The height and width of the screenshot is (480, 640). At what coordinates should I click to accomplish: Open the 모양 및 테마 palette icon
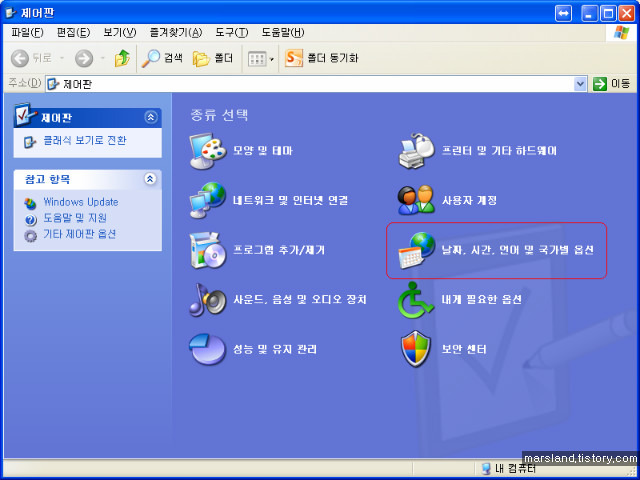[x=208, y=151]
